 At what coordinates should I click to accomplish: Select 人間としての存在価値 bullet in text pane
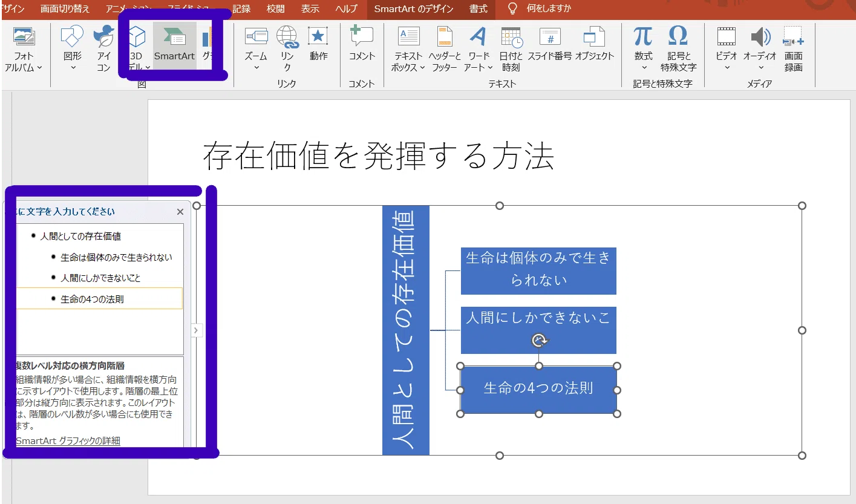tap(80, 236)
